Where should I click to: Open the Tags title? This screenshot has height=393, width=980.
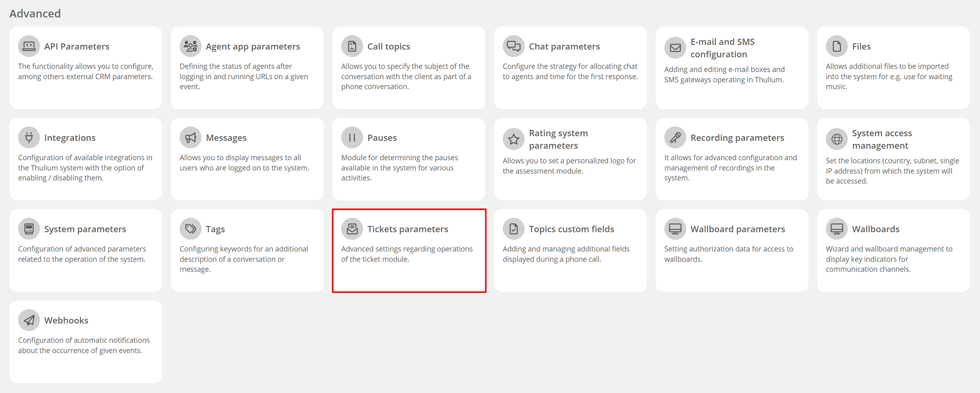(215, 229)
